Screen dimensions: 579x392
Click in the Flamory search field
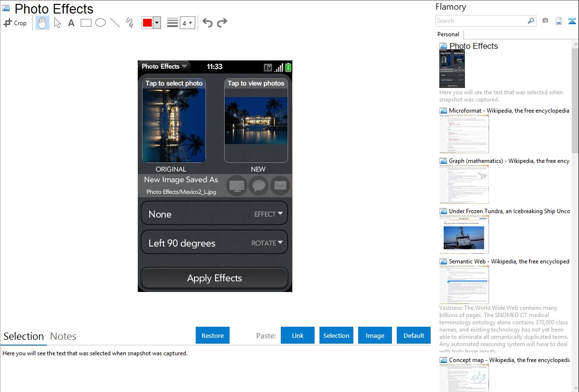(x=481, y=21)
